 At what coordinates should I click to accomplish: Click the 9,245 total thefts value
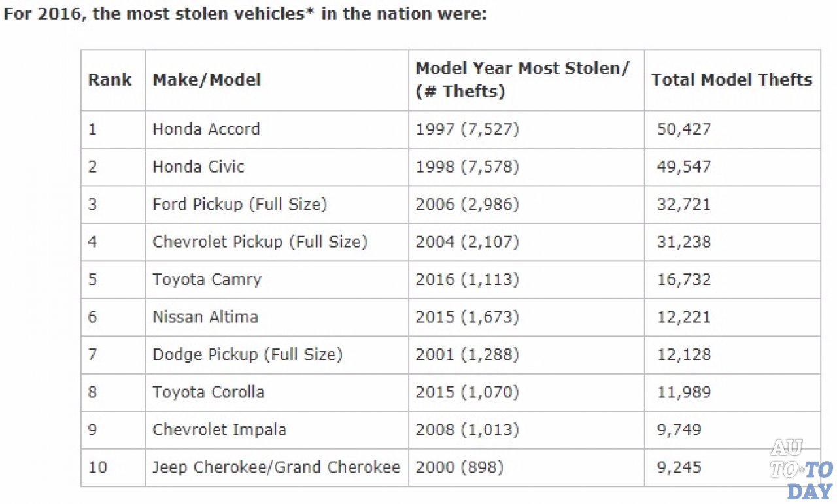679,467
